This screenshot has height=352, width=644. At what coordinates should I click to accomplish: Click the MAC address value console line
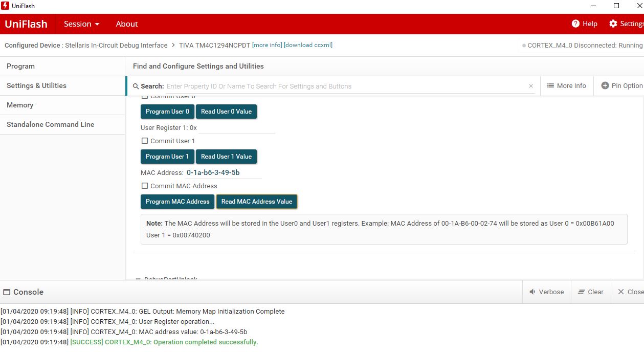[124, 332]
